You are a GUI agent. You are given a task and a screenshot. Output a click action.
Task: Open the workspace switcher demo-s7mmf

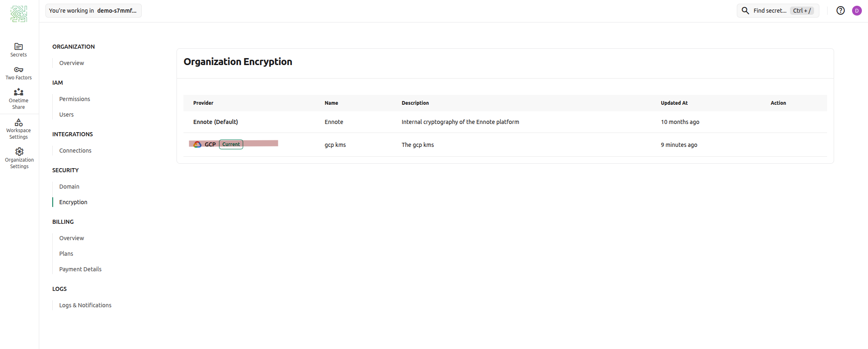(x=94, y=11)
